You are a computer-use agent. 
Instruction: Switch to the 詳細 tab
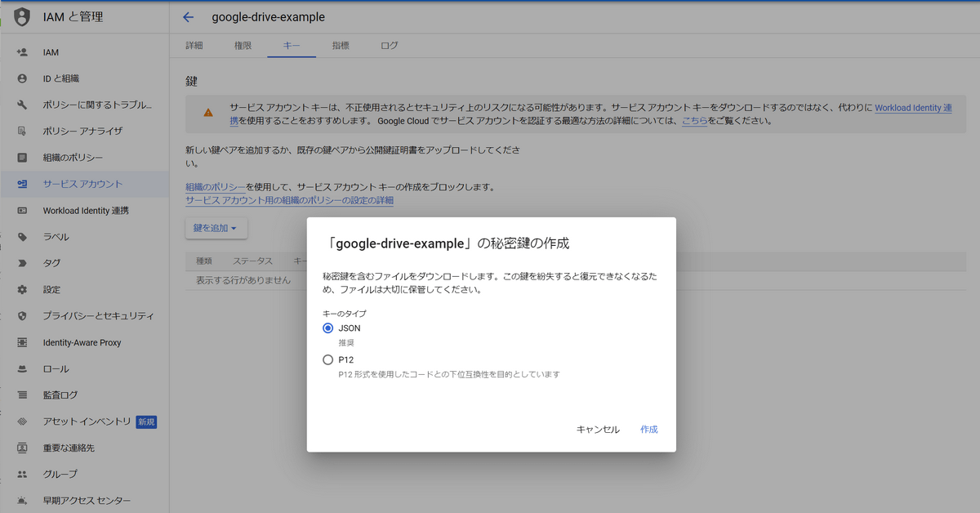pyautogui.click(x=194, y=46)
